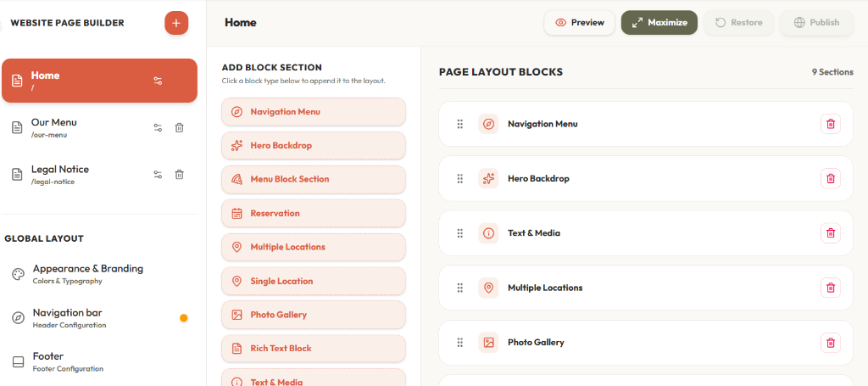Click sparkle icon in Hero Backdrop layout row
The width and height of the screenshot is (868, 386).
488,178
